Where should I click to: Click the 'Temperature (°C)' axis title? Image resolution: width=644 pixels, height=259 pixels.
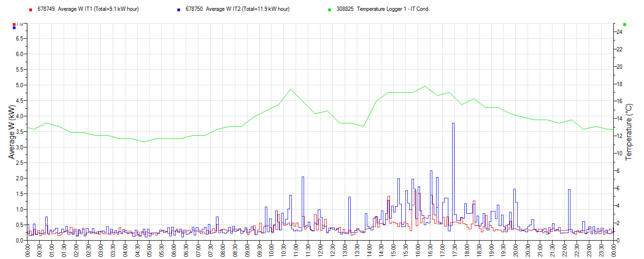(x=629, y=133)
